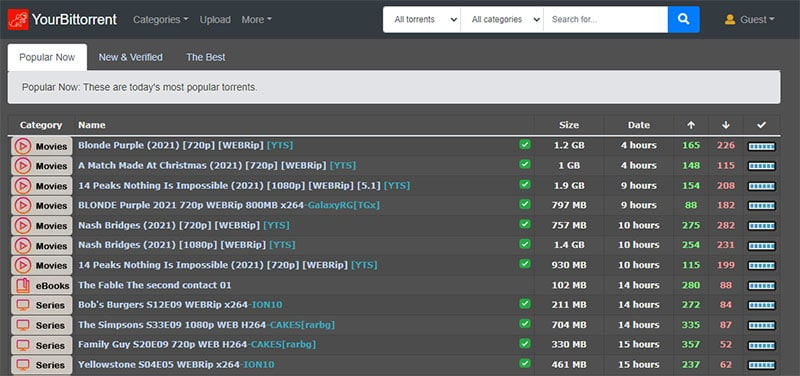Click the verified check on 14 Peaks 1080p row
Screen dimensions: 800x376
pyautogui.click(x=524, y=184)
